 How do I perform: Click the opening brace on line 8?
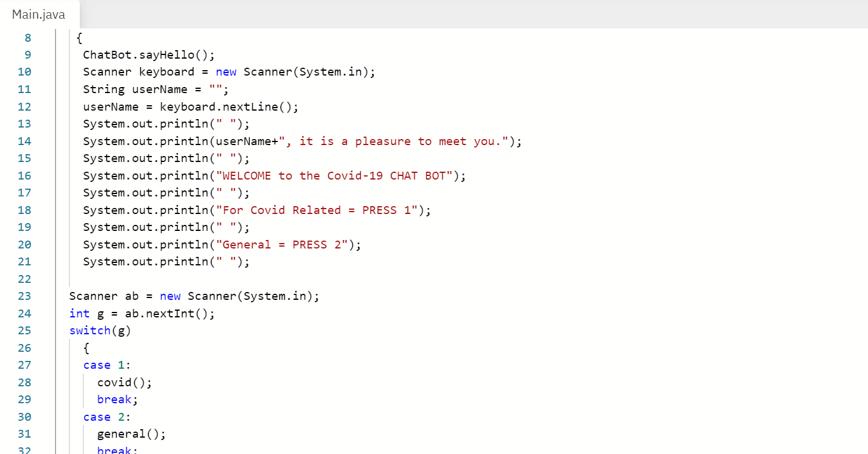[80, 38]
